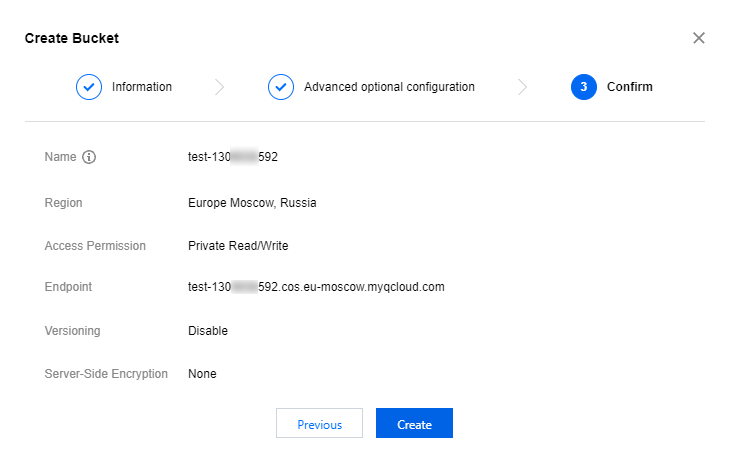Click the bucket name value text
This screenshot has height=468, width=730.
(x=233, y=157)
